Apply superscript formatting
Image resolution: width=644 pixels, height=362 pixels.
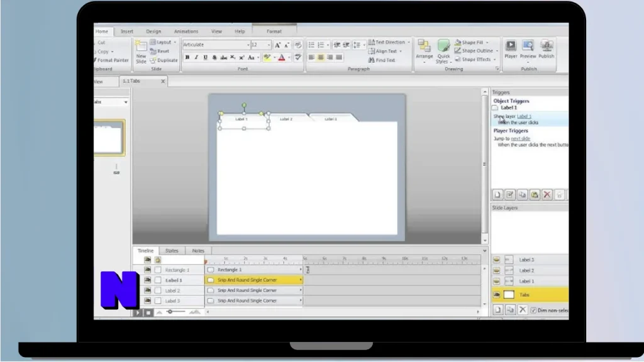242,57
